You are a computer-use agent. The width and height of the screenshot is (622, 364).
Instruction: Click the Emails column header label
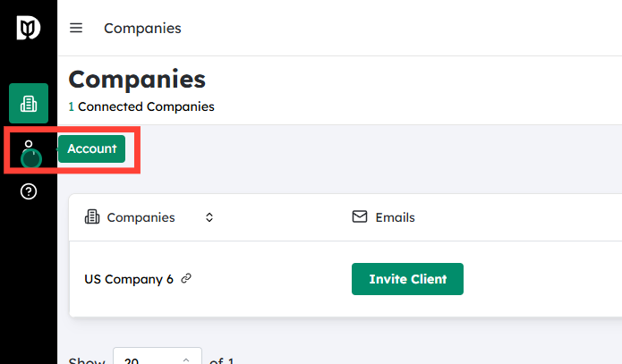click(395, 217)
